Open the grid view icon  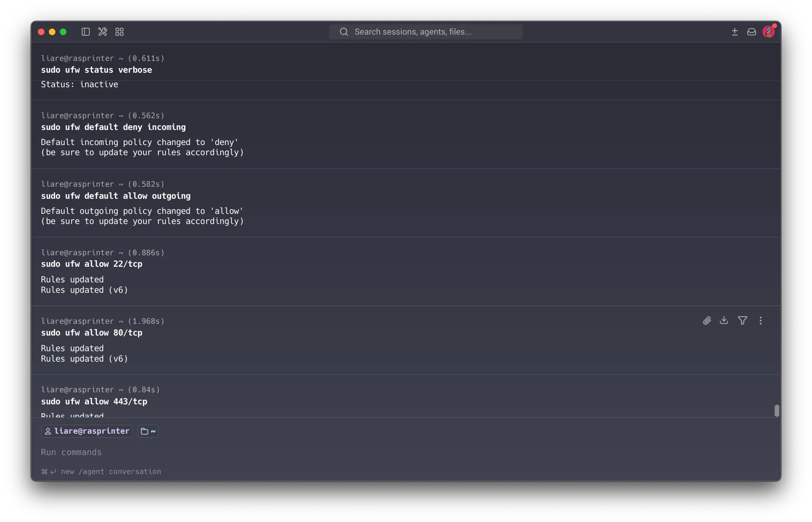click(x=119, y=32)
